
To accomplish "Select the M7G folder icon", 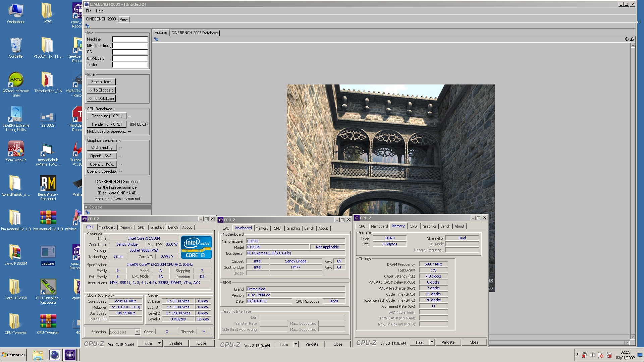I will tap(48, 14).
